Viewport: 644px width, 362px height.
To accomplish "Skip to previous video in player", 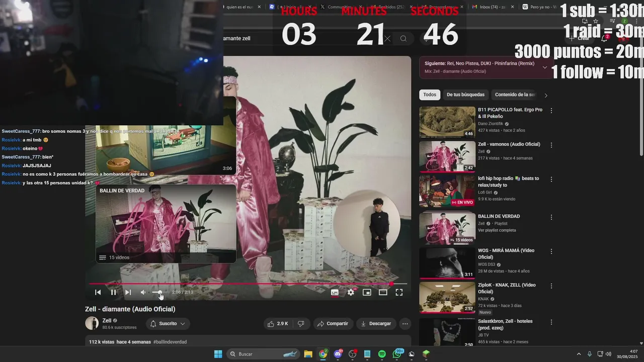I will click(x=98, y=292).
